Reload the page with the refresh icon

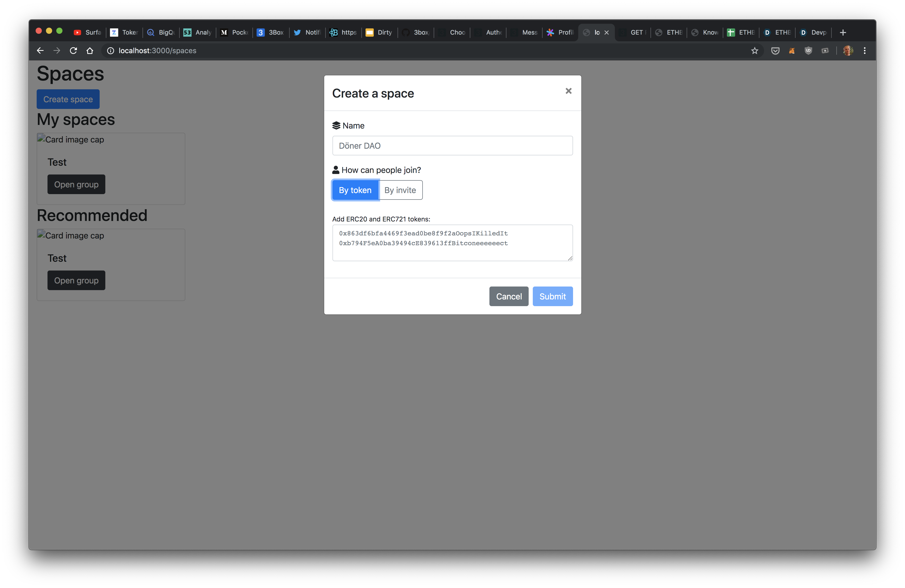[73, 51]
